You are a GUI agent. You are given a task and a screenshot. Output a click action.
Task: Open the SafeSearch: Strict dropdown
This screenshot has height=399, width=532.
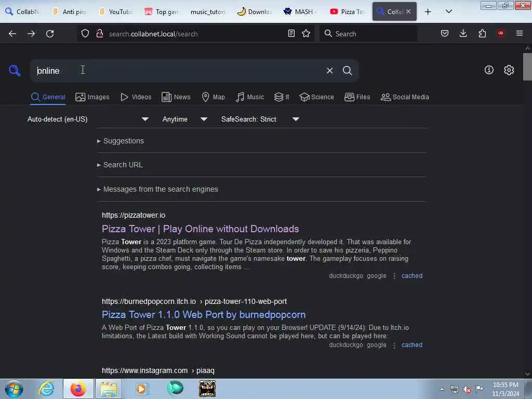(x=260, y=119)
